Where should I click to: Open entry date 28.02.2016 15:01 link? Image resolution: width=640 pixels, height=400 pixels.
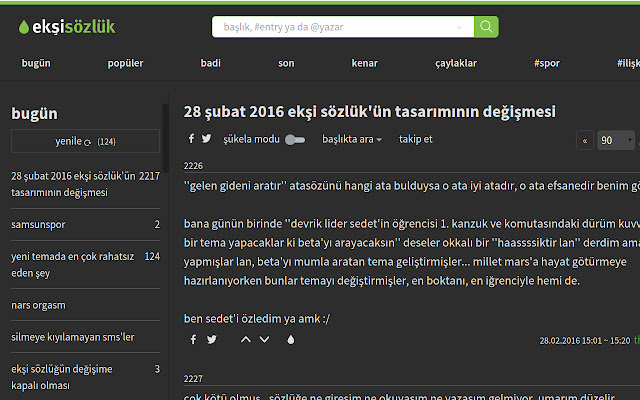pos(585,340)
